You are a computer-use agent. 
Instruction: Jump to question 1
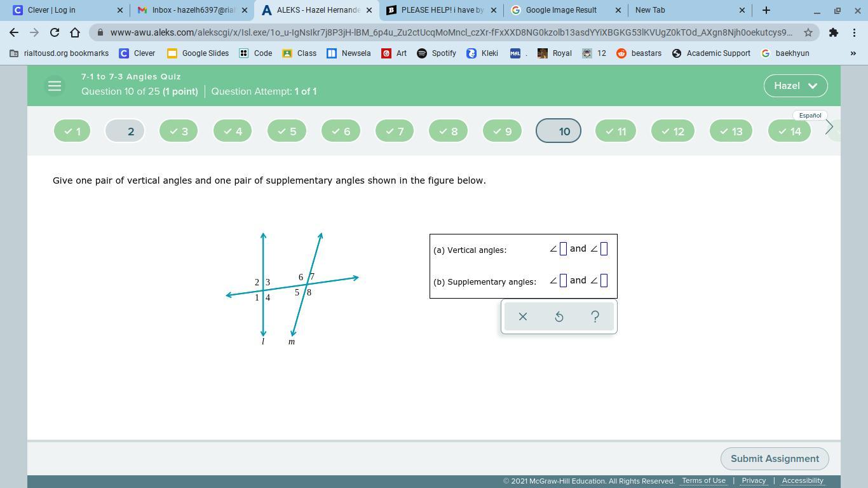[x=72, y=132]
